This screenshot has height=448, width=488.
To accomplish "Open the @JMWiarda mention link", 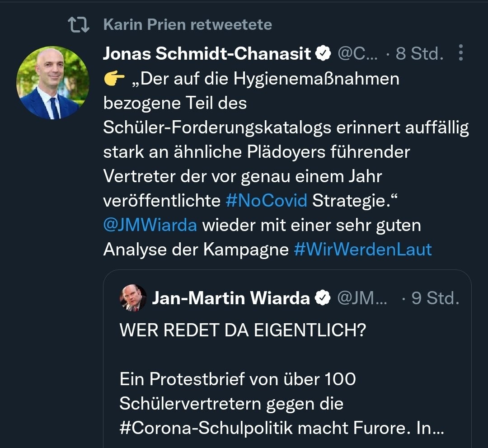I will (150, 225).
